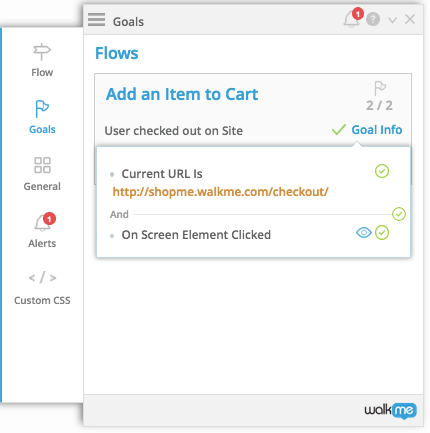Toggle the eye icon for On Screen Element
The image size is (430, 433).
tap(364, 232)
